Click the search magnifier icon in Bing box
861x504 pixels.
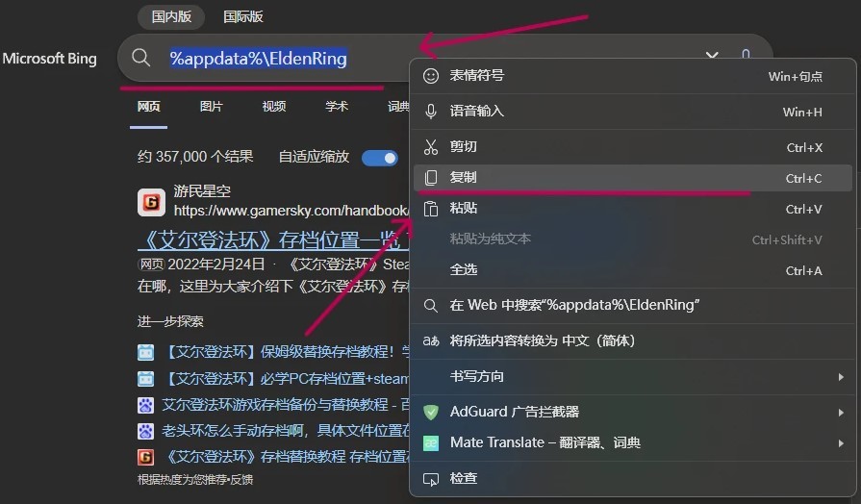141,58
